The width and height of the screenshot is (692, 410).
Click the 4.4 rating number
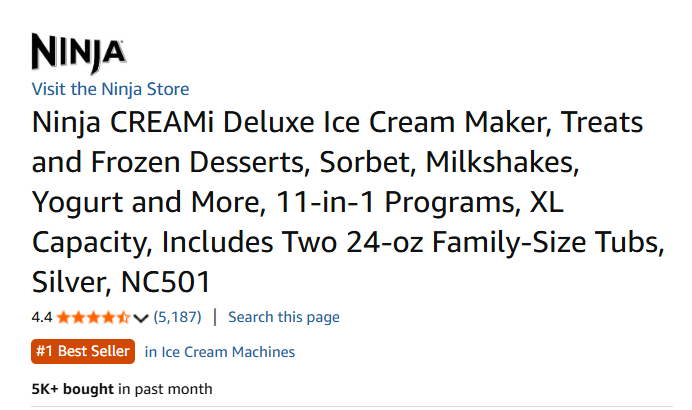[42, 318]
